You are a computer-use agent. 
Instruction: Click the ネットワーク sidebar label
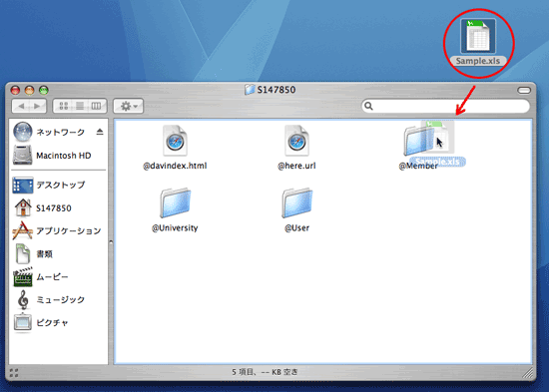tap(61, 132)
